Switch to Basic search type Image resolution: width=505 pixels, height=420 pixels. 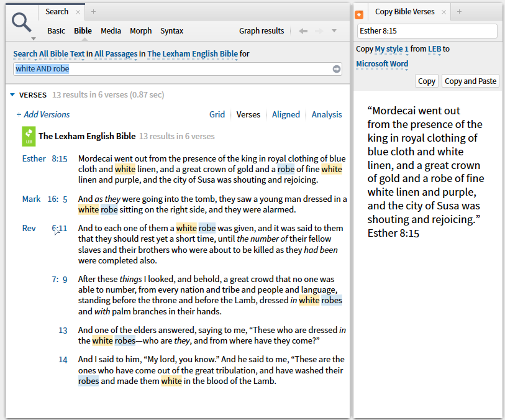click(x=56, y=31)
